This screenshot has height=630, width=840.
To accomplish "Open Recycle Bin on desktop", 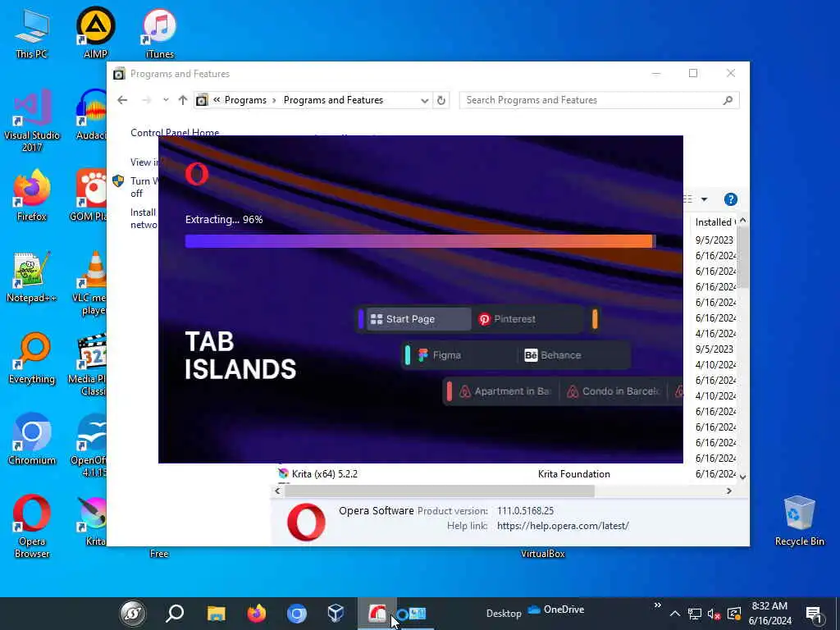I will coord(799,521).
